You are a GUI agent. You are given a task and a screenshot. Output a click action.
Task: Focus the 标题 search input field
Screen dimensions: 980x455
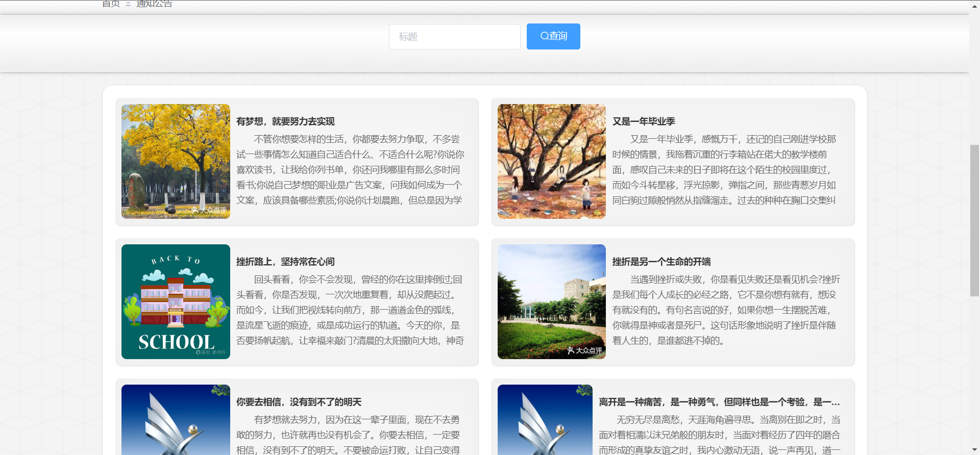coord(454,37)
